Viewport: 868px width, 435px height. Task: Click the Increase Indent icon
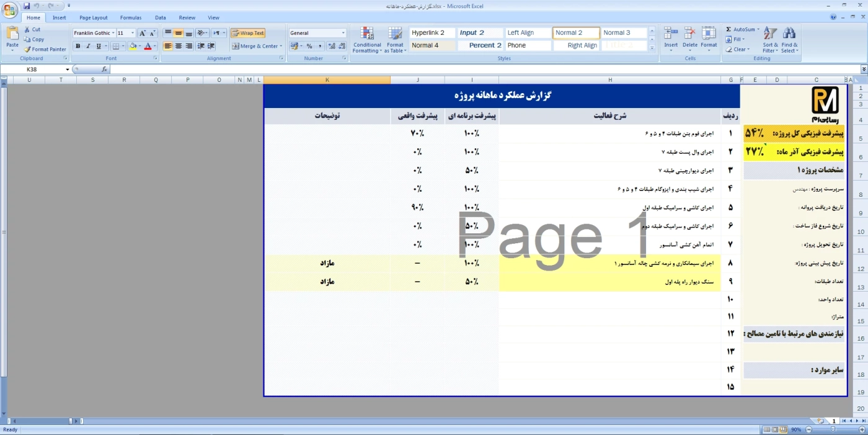[x=211, y=46]
